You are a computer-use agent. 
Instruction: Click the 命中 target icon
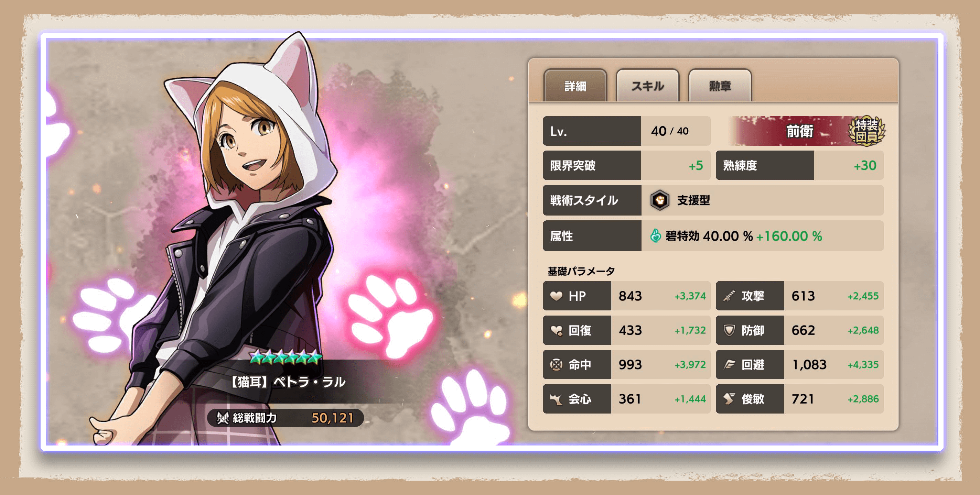click(x=556, y=364)
